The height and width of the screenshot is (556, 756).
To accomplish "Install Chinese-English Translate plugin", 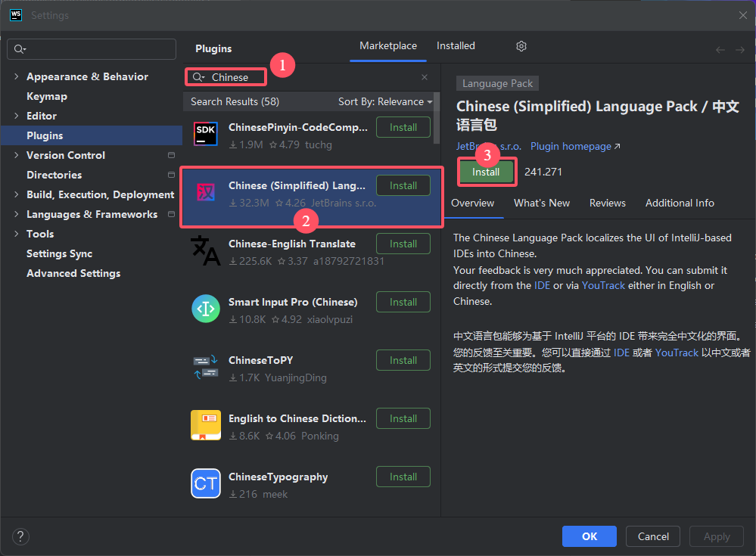I will [x=403, y=244].
